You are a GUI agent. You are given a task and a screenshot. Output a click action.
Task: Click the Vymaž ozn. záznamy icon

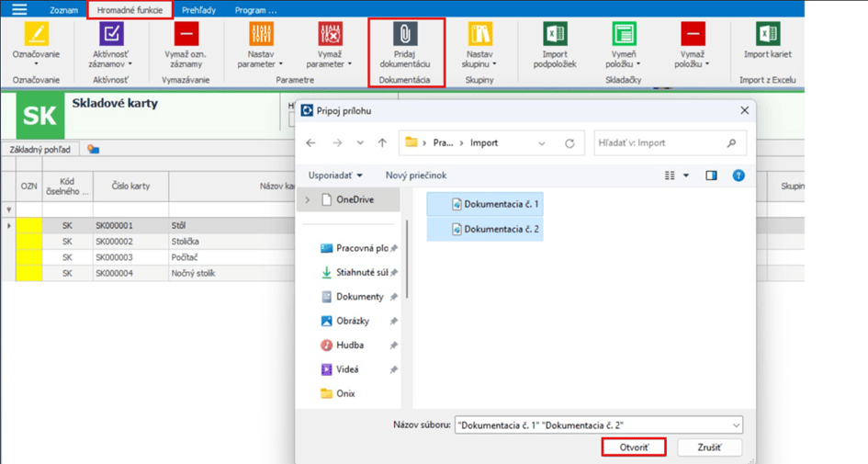coord(186,34)
